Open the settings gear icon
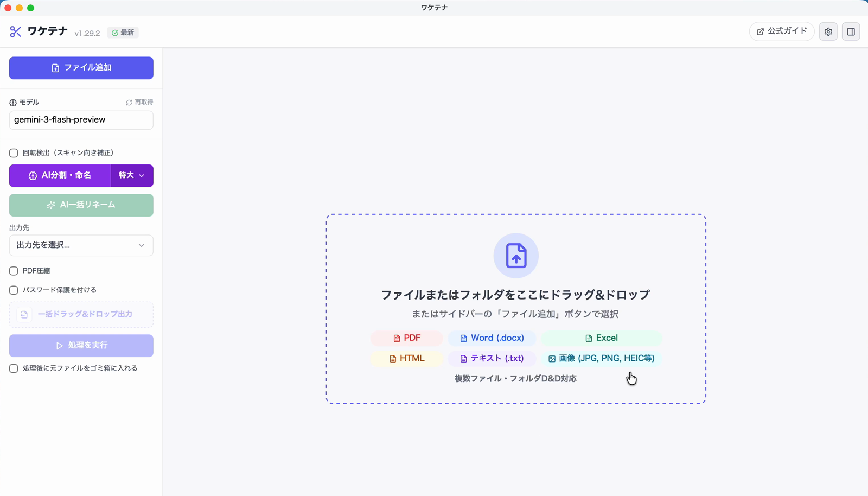Screen dimensions: 868x496 point(828,31)
